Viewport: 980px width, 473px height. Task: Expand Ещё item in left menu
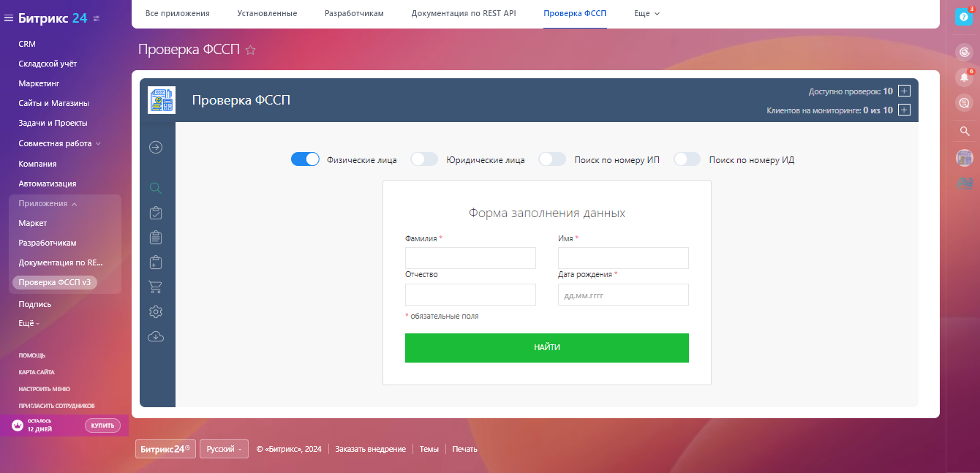29,323
